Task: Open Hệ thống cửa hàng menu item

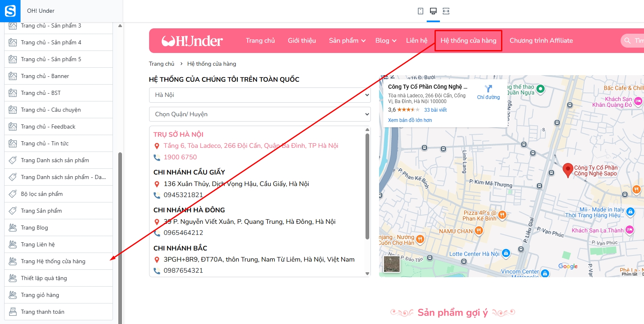Action: tap(468, 40)
